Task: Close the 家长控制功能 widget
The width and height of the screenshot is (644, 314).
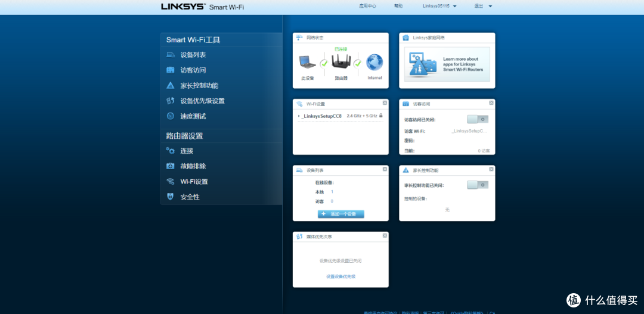Action: 491,169
